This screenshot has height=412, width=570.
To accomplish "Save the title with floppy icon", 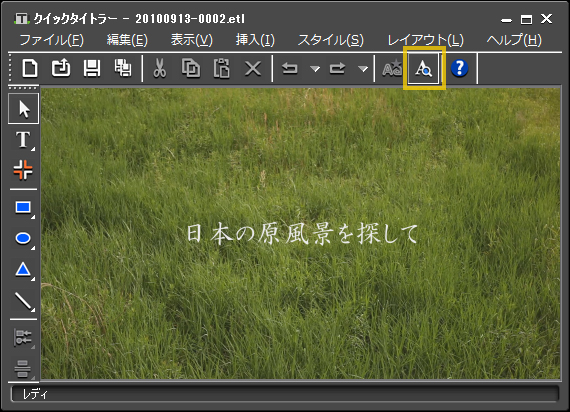I will click(92, 68).
